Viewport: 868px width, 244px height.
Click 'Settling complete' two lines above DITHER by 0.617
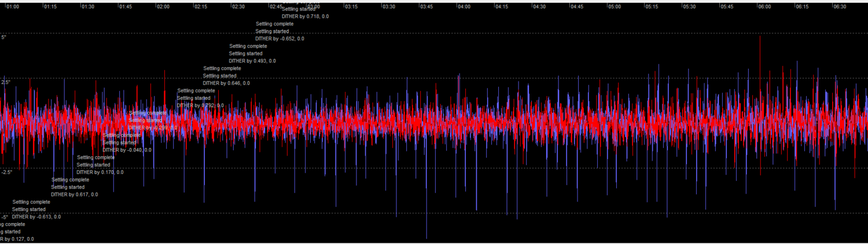click(70, 180)
